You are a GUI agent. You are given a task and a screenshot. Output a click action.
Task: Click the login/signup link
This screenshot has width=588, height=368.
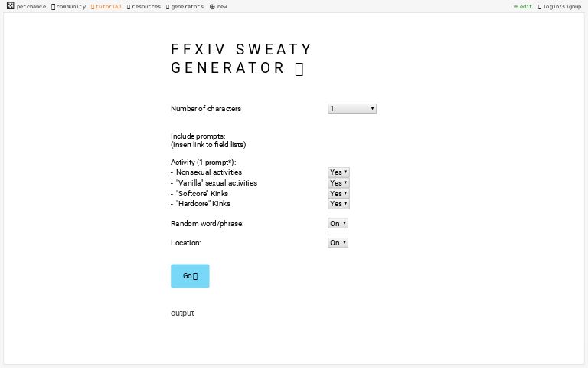tap(563, 7)
